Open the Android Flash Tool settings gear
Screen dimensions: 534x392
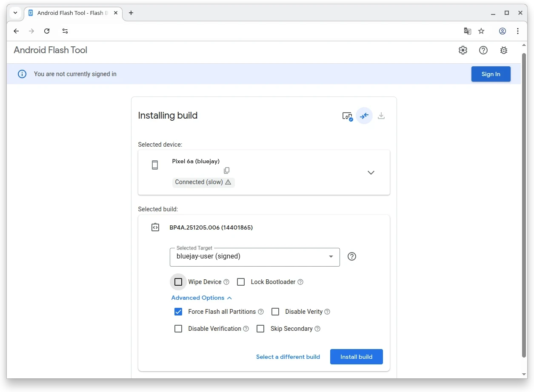(x=463, y=50)
